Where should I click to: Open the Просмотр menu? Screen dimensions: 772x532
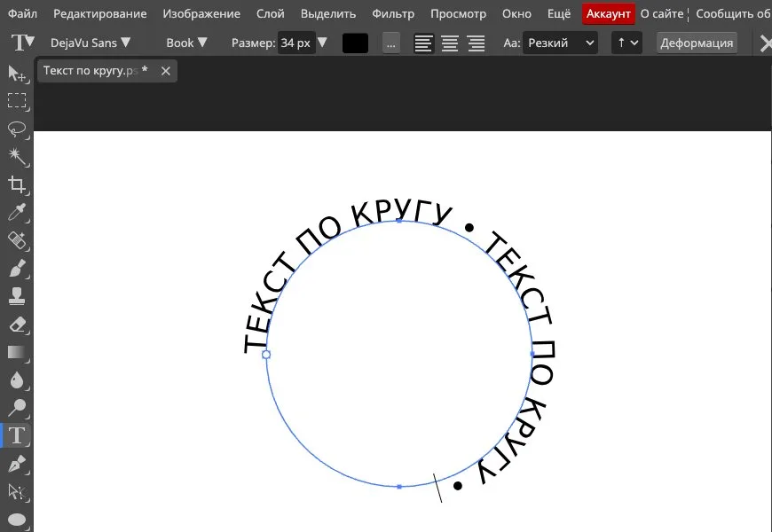[x=459, y=14]
